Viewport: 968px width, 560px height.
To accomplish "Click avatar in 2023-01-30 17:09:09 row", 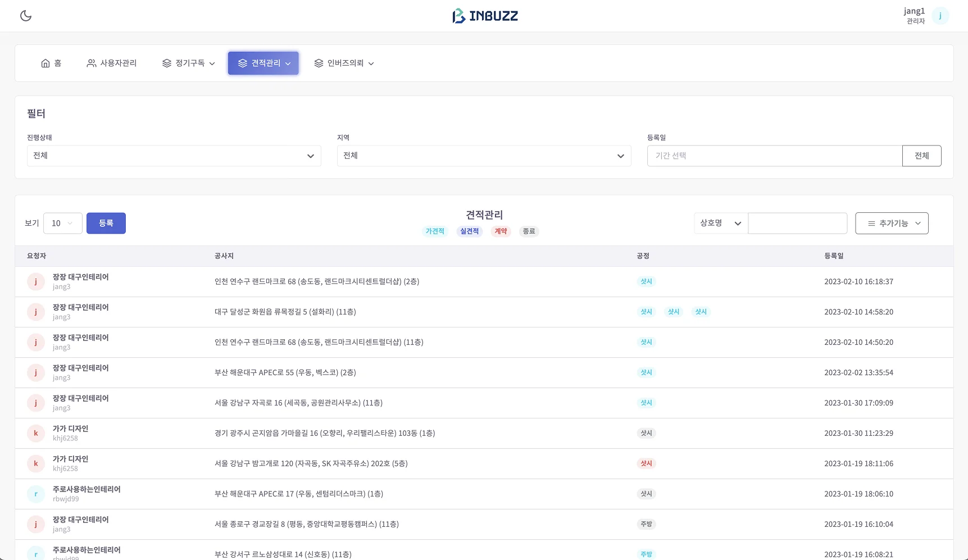I will (36, 403).
